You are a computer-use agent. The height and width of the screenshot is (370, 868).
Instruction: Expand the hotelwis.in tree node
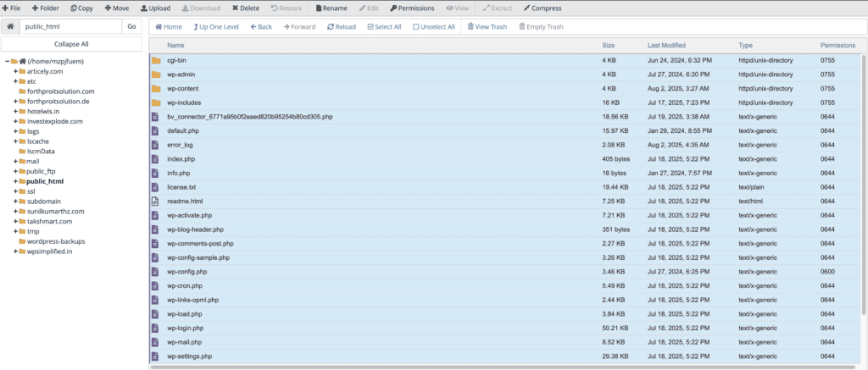16,111
